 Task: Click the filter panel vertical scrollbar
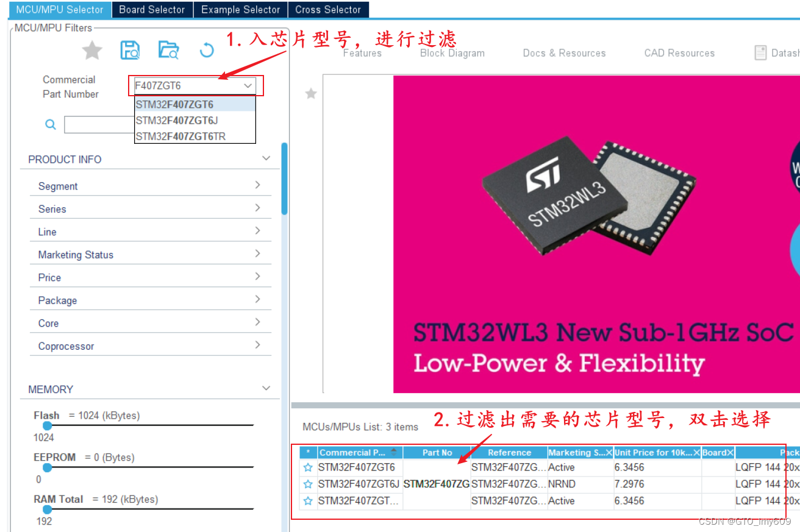click(x=284, y=178)
